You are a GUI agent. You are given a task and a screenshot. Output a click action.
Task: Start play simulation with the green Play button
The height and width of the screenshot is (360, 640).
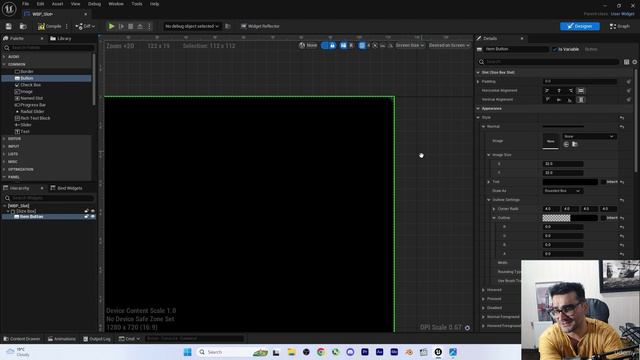(x=111, y=26)
